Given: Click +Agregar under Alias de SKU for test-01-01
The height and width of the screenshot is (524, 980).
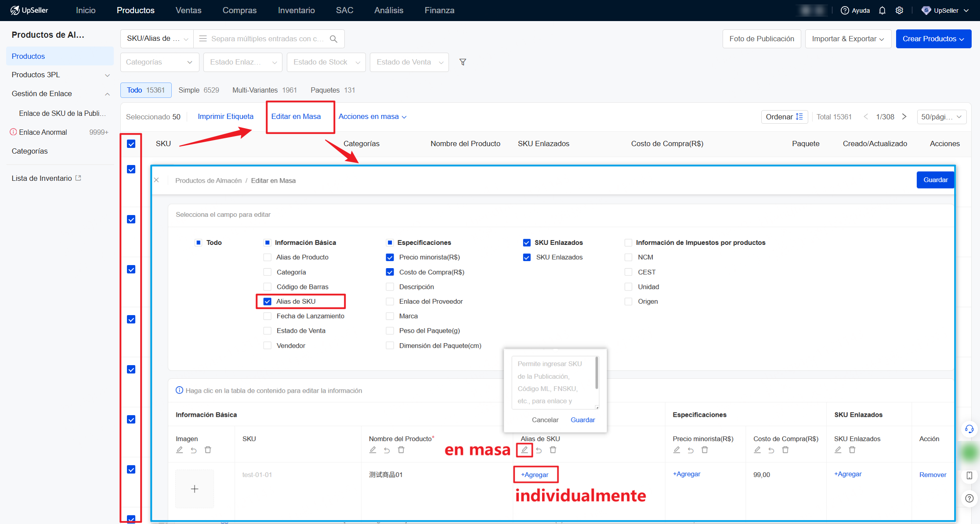Looking at the screenshot, I should [535, 474].
